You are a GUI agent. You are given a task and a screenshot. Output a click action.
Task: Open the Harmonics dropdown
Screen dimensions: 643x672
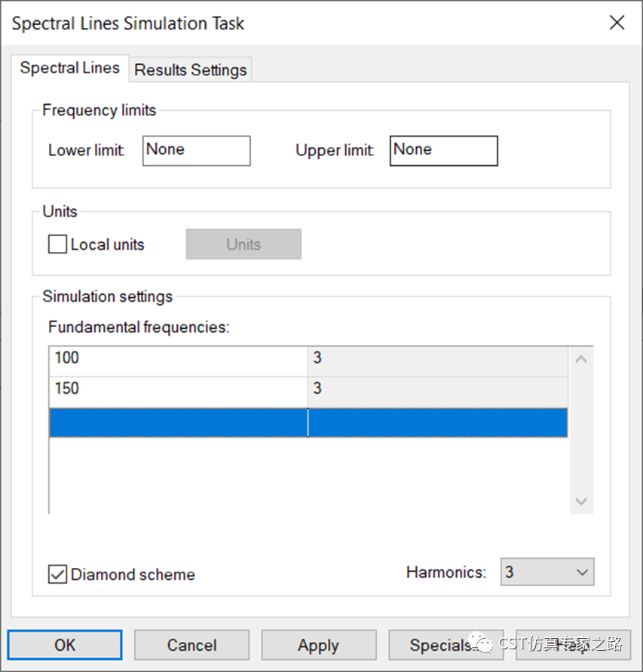[x=547, y=572]
